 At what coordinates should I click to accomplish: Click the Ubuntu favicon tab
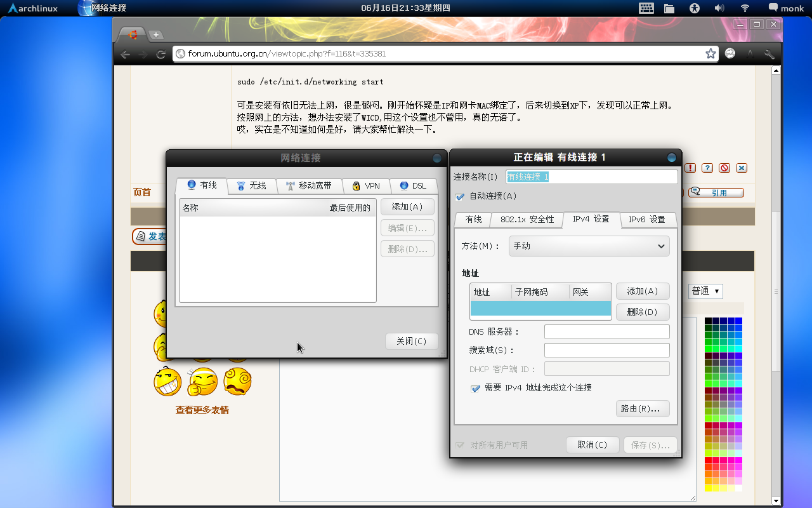(133, 35)
